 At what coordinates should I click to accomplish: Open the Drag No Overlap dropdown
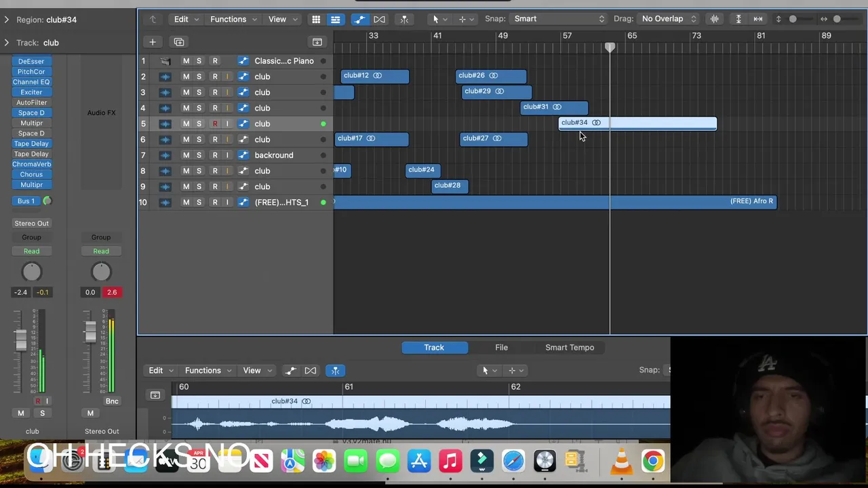(x=669, y=19)
